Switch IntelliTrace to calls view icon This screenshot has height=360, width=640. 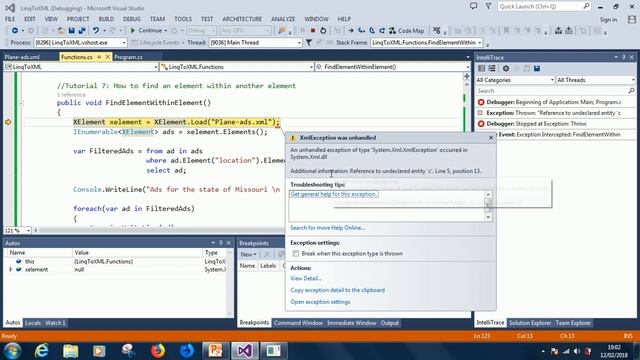[492, 69]
